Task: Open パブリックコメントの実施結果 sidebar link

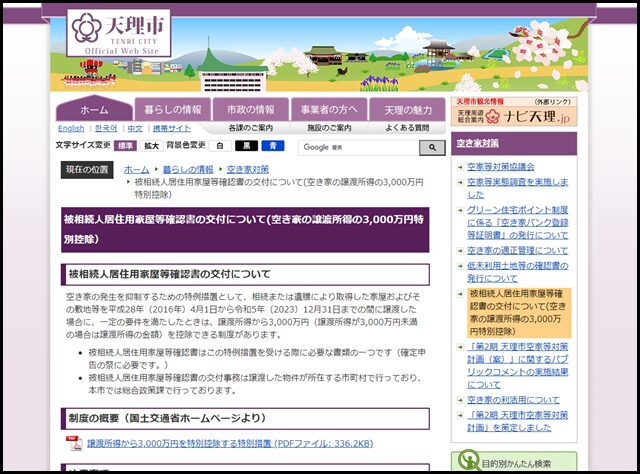Action: click(x=518, y=365)
